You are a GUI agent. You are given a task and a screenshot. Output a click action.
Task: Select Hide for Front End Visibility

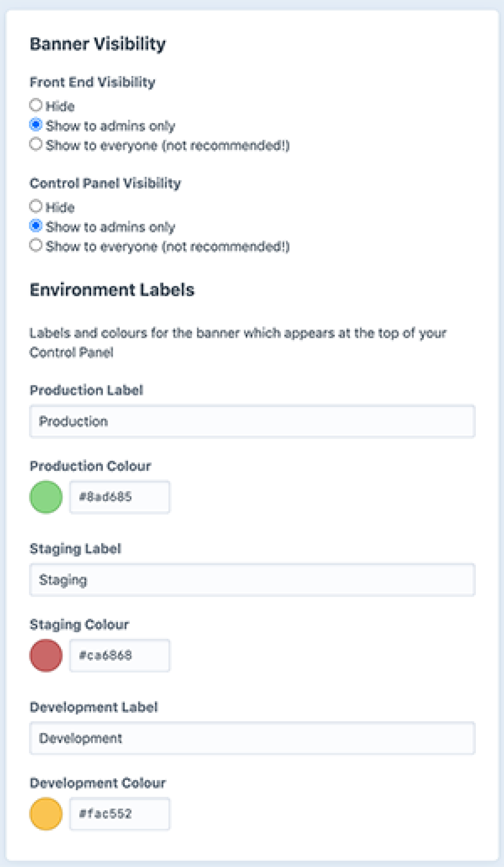click(x=36, y=106)
